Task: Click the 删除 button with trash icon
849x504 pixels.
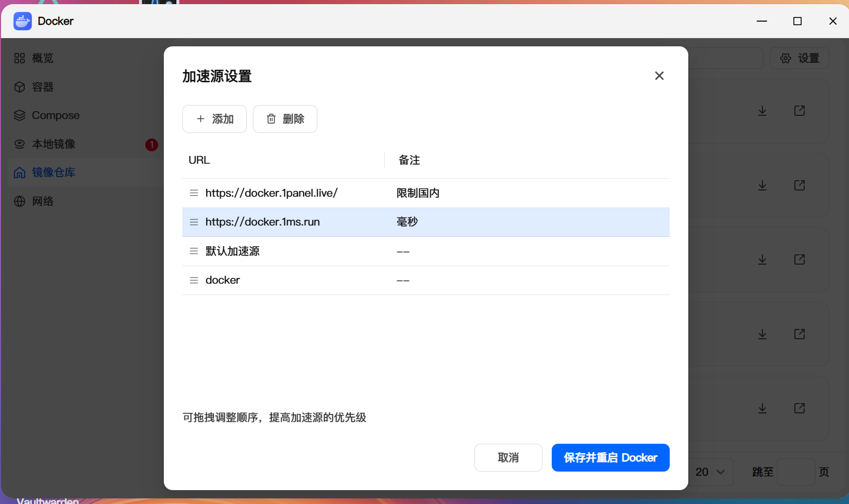Action: pyautogui.click(x=285, y=119)
